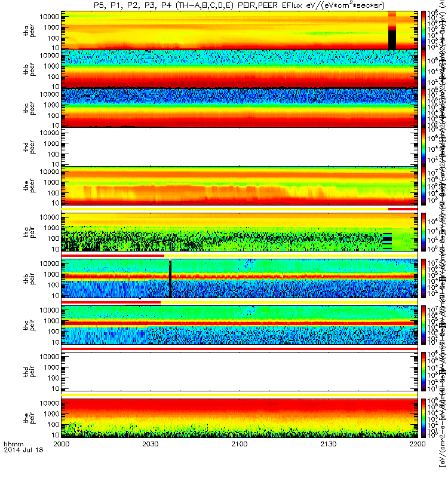
Task: Click the 'thb peir' panel label
Action: coord(29,278)
